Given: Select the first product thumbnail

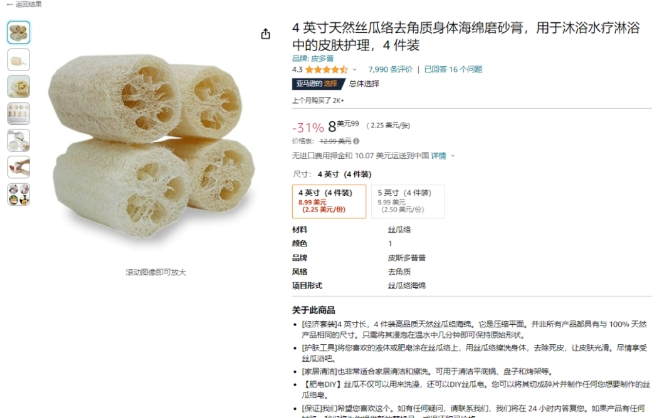Looking at the screenshot, I should click(x=18, y=32).
